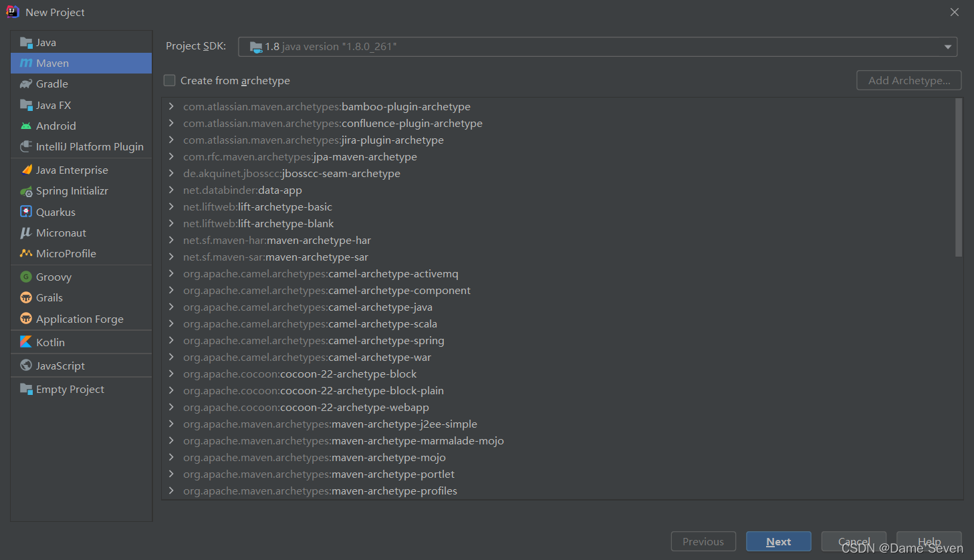
Task: Expand maven-archetype-mojo node
Action: [171, 457]
